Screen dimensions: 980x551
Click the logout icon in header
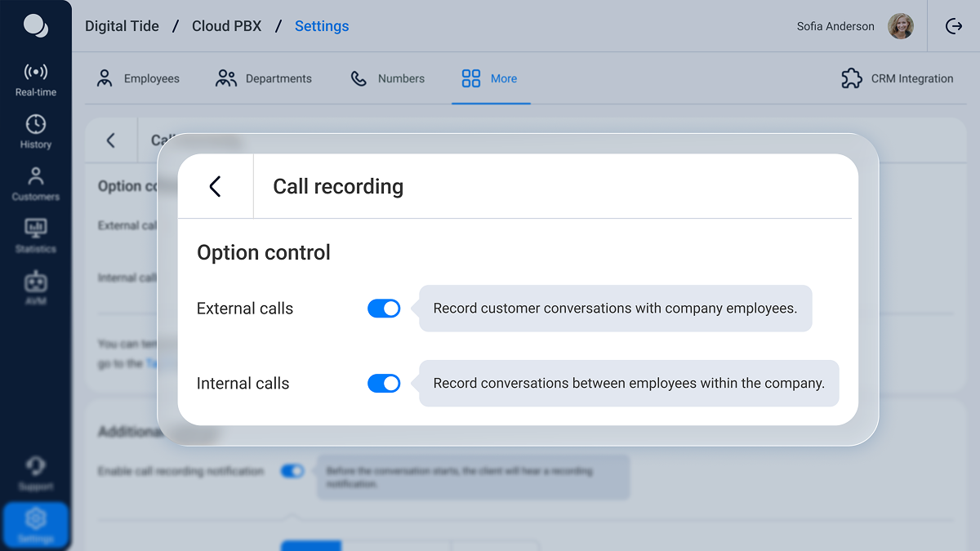click(954, 26)
